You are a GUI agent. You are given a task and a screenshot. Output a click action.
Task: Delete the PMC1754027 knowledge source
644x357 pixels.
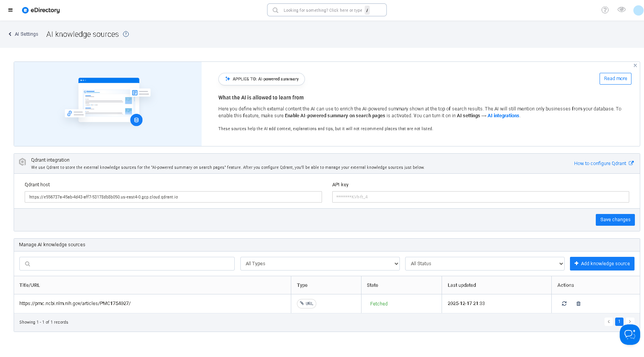(x=578, y=304)
